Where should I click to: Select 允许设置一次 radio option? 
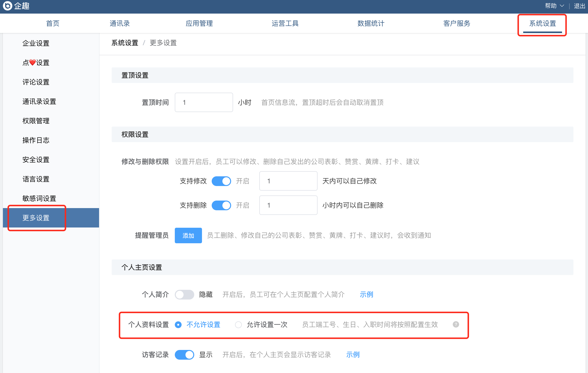(238, 325)
